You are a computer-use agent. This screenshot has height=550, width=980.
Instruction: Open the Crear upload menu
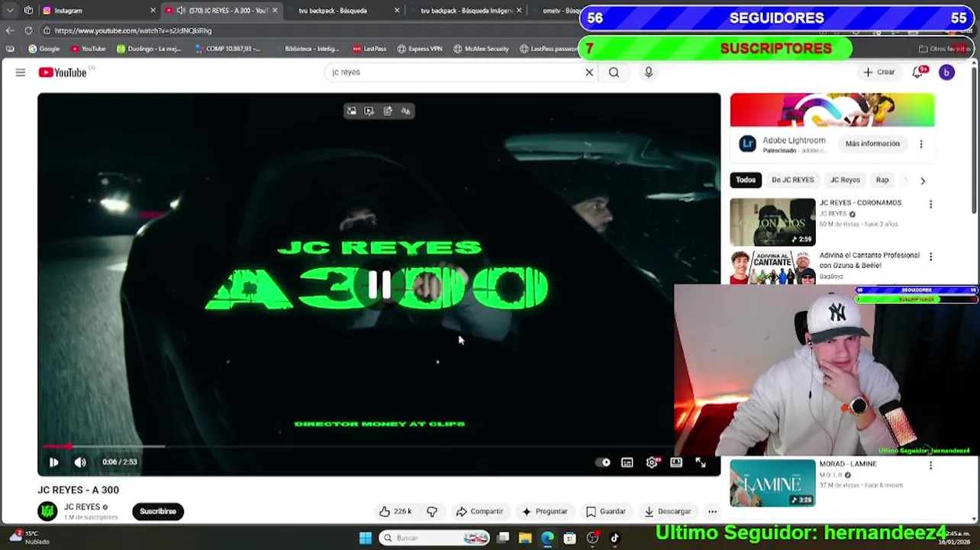[x=878, y=73]
